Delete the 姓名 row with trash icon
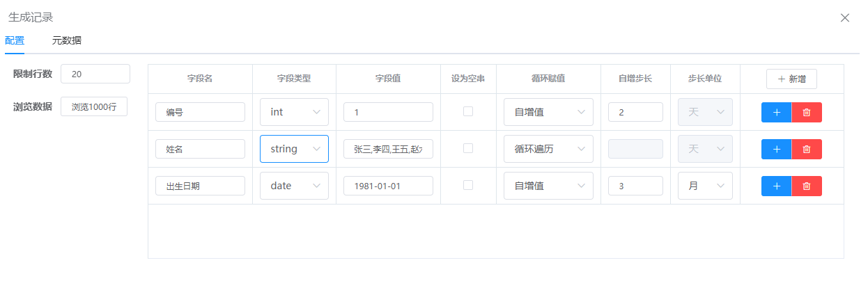Screen dimensions: 868x304 pyautogui.click(x=807, y=149)
